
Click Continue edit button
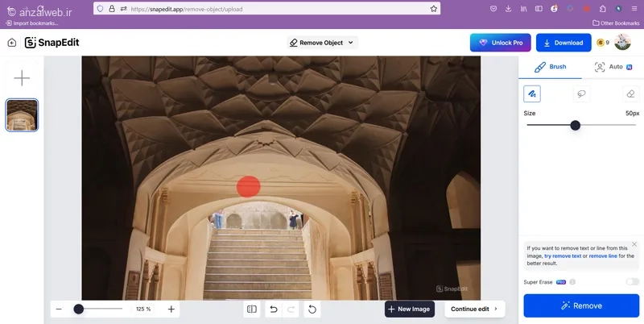click(x=474, y=309)
